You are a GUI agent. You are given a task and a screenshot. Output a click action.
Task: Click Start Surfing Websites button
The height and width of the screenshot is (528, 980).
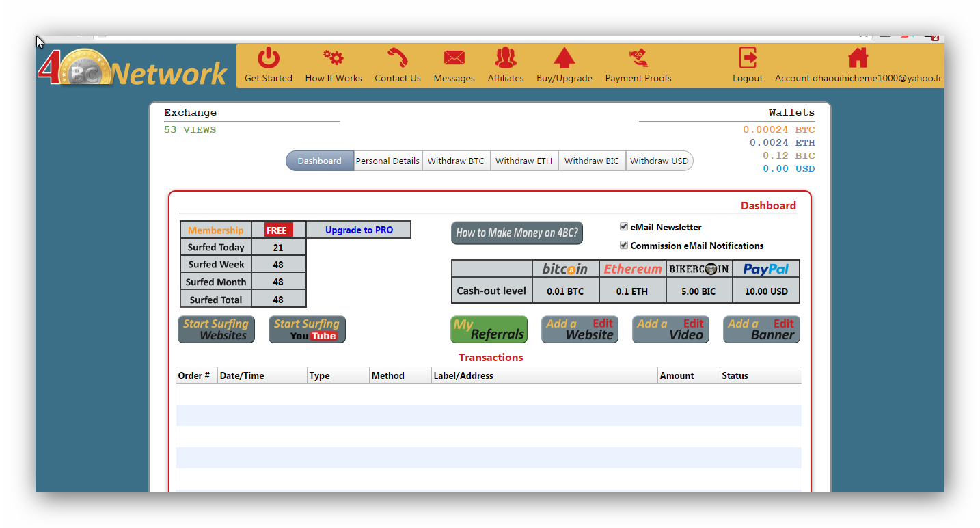(216, 329)
